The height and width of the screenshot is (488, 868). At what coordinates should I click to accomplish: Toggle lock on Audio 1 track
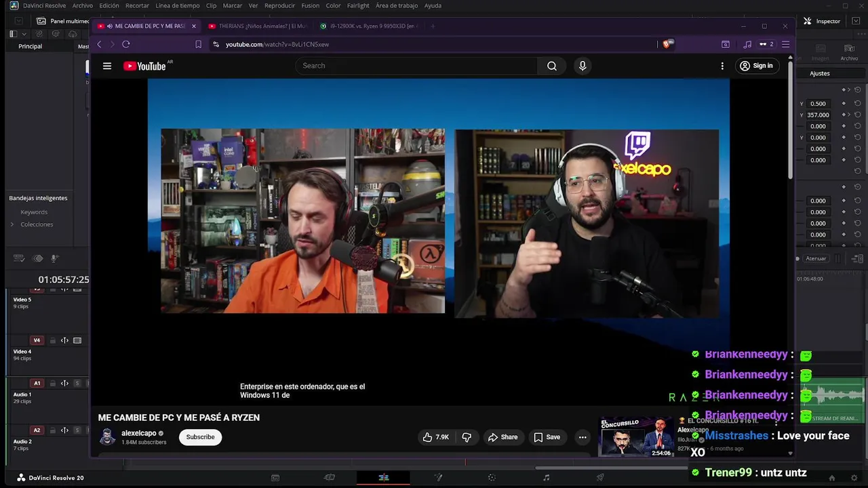click(x=52, y=383)
